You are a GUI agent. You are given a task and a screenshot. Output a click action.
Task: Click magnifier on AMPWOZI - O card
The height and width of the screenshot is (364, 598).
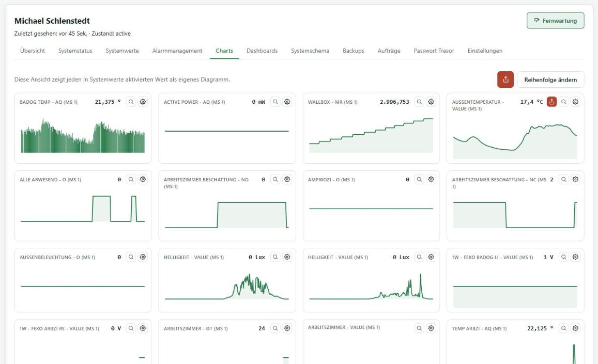tap(419, 179)
